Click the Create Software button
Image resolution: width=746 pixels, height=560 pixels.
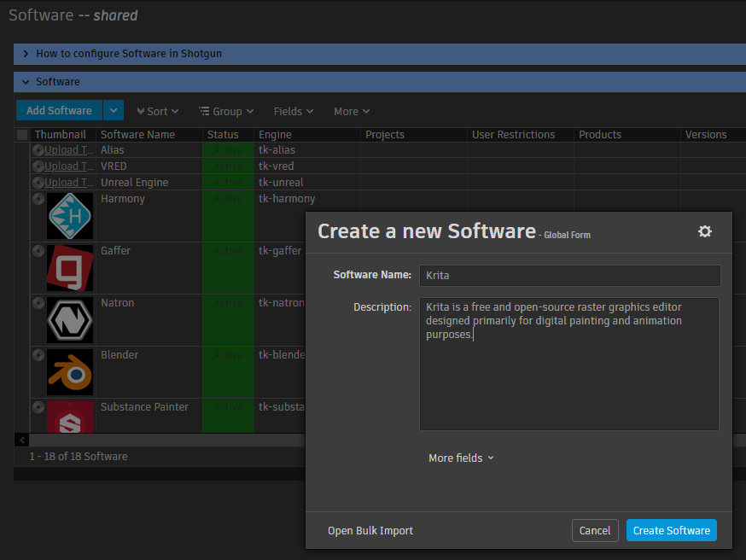671,530
